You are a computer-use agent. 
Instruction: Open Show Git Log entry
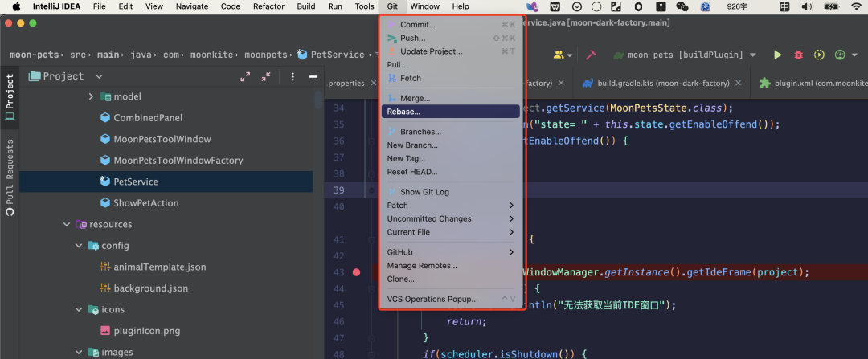click(x=451, y=192)
